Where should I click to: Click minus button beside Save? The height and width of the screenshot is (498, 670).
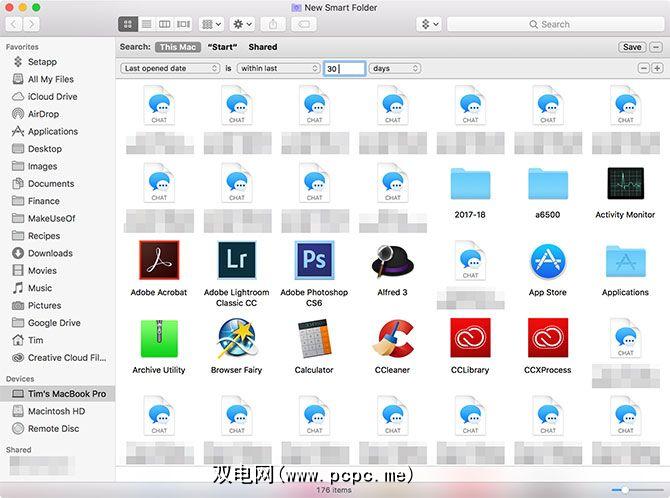[x=656, y=47]
